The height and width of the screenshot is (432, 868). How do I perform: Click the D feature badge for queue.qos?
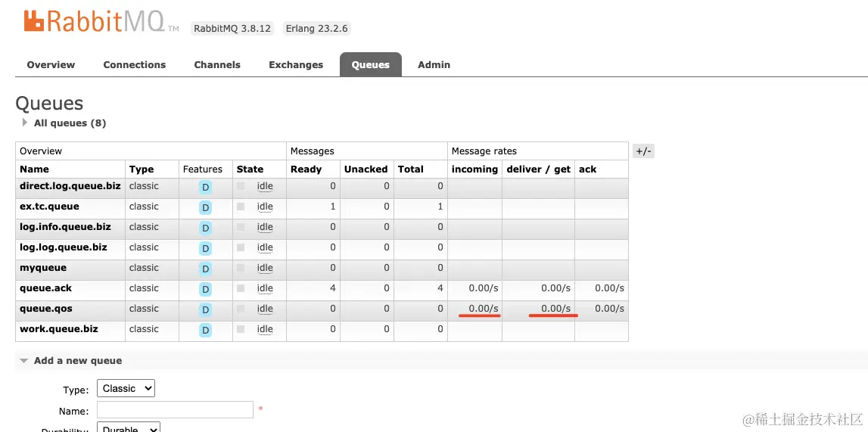205,309
